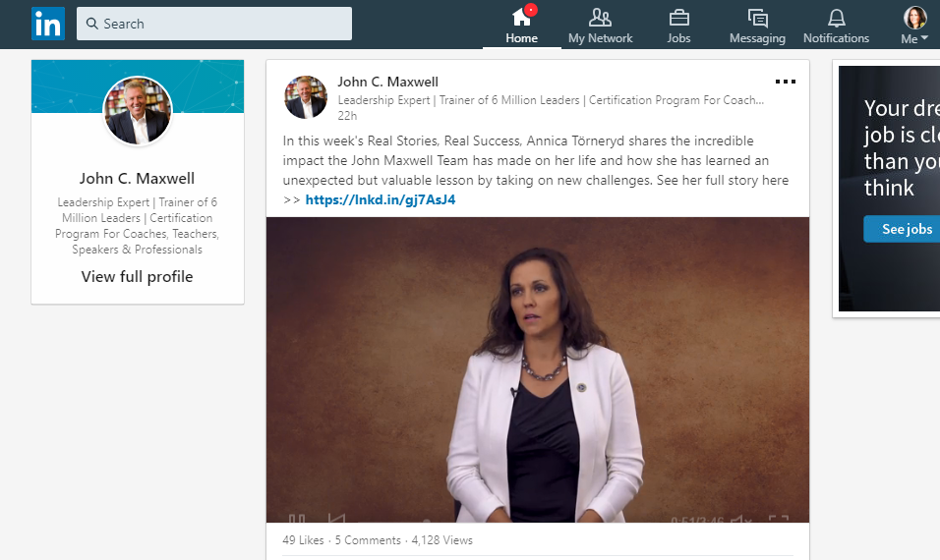The width and height of the screenshot is (940, 560).
Task: Click the Search input field
Action: [214, 24]
